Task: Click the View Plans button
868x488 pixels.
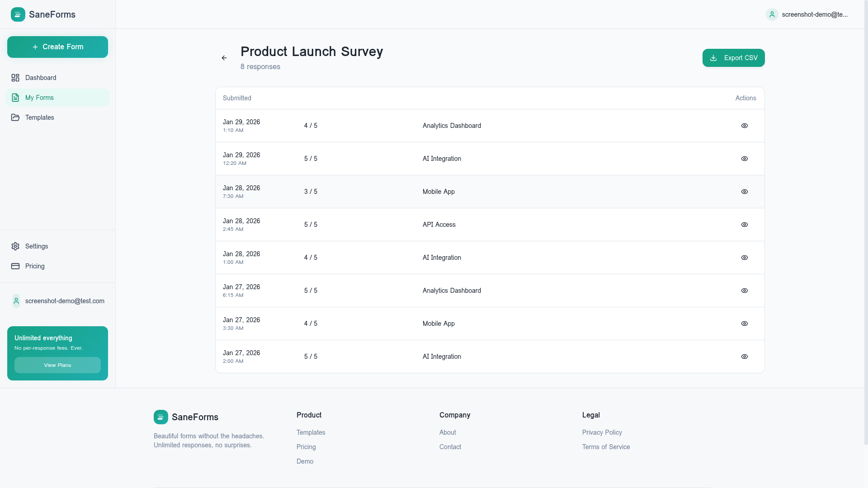Action: click(57, 365)
